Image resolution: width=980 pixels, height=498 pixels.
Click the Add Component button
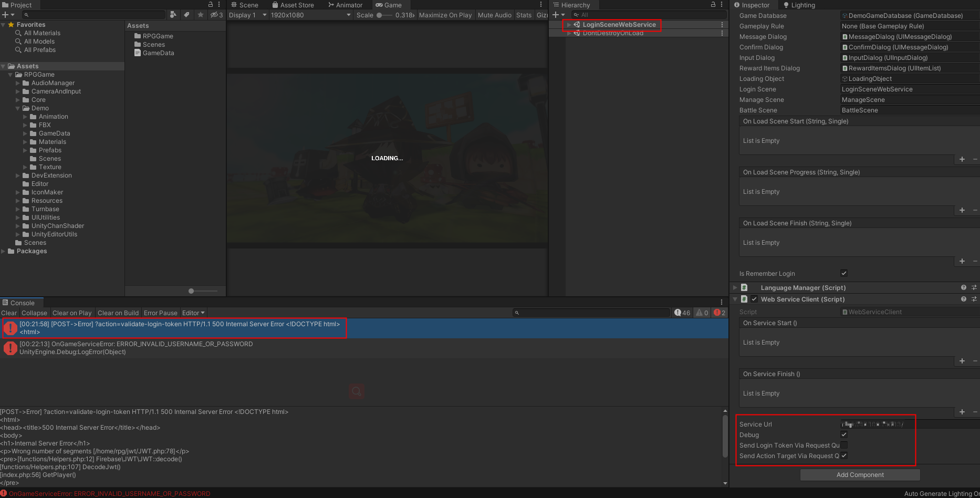click(x=860, y=474)
